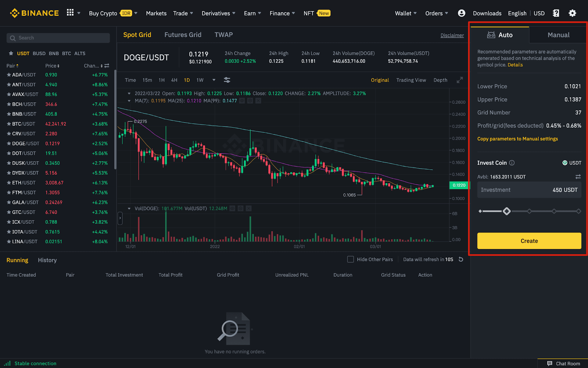The image size is (588, 368).
Task: Click the connection signal bars icon
Action: [7, 363]
